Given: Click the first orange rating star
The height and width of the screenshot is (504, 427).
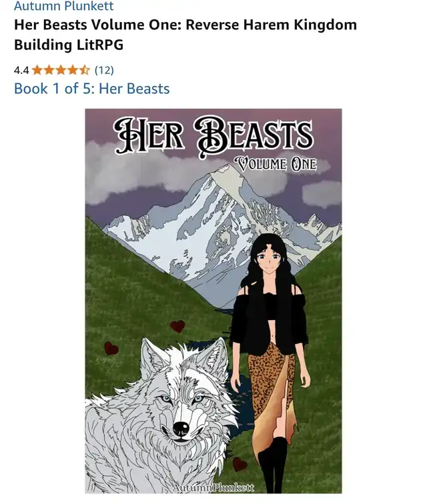Looking at the screenshot, I should (x=37, y=70).
